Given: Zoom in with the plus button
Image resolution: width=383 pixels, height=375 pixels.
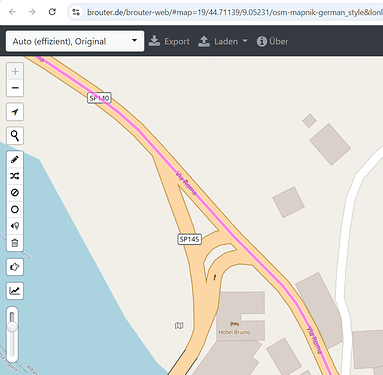Looking at the screenshot, I should click(15, 71).
